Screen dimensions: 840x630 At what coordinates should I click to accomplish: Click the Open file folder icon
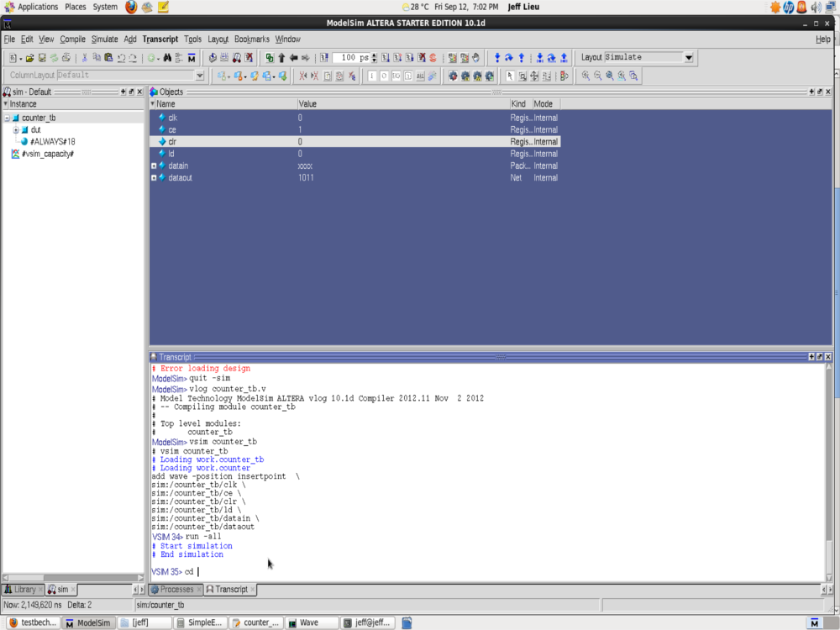coord(30,58)
